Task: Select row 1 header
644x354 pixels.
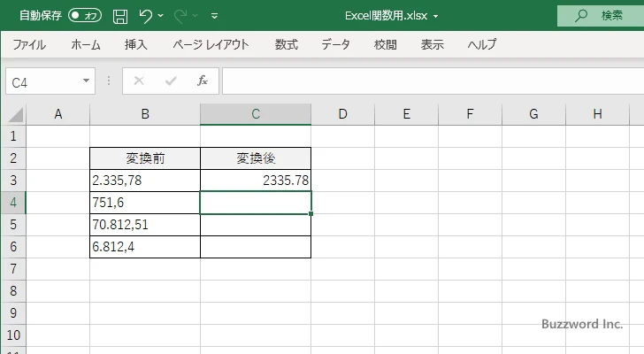Action: [x=13, y=136]
